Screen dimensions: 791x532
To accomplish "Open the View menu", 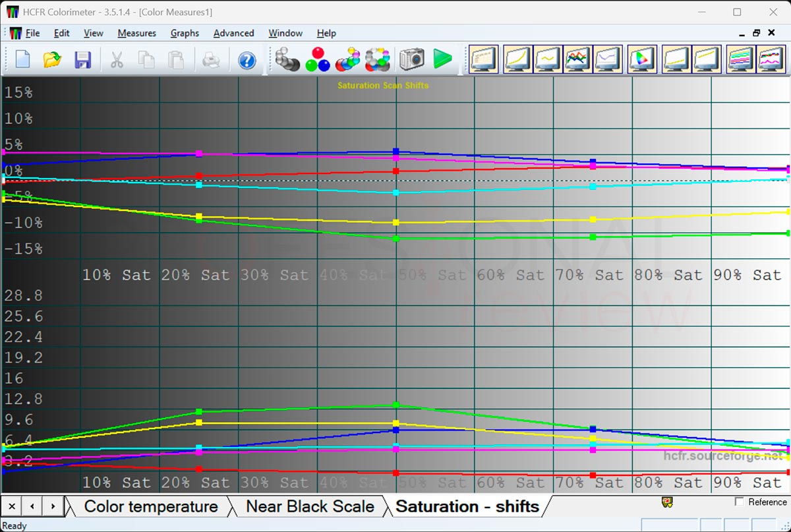I will coord(94,33).
